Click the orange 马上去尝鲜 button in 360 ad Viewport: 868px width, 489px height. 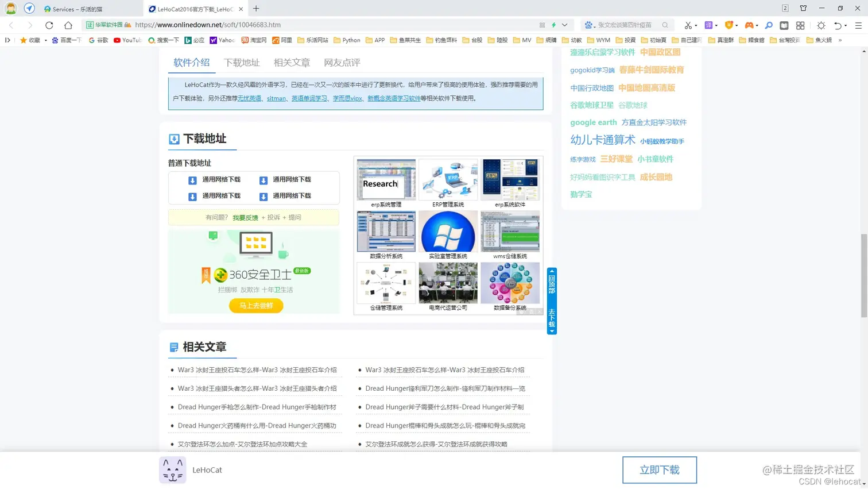pos(255,306)
